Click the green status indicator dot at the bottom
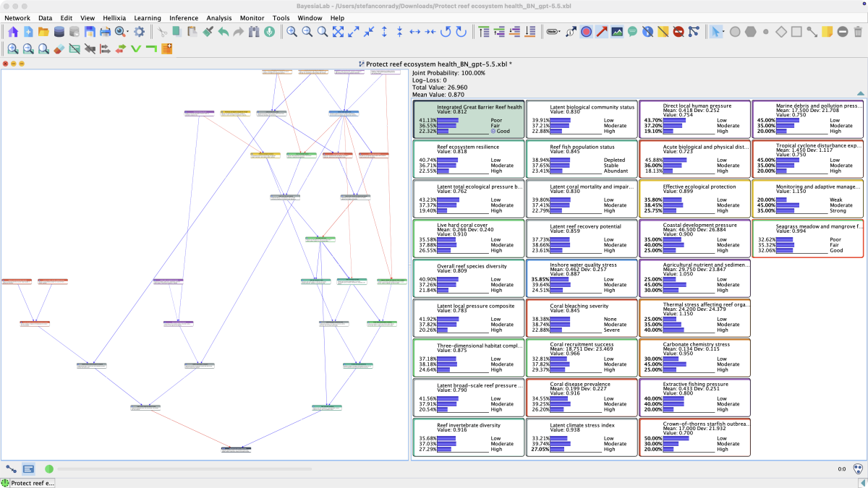 49,469
